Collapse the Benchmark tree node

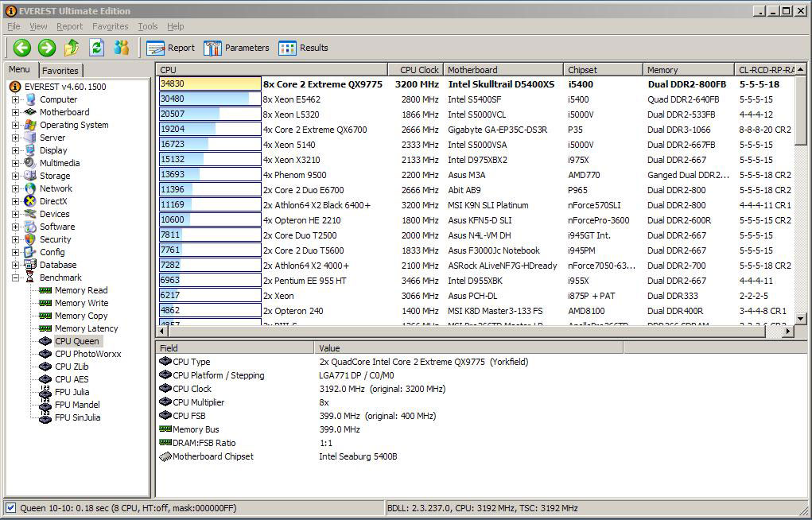16,277
